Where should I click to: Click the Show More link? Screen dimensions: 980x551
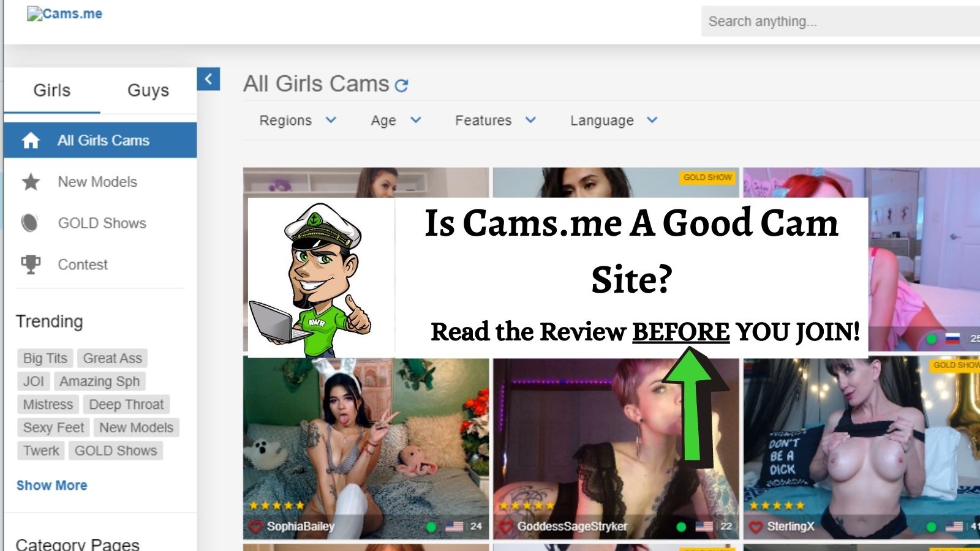[x=52, y=485]
